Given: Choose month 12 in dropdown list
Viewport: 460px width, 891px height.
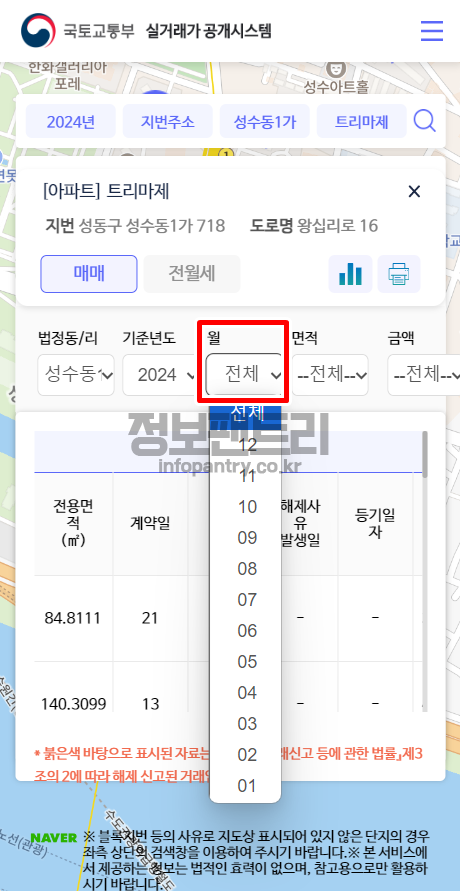Looking at the screenshot, I should pos(245,445).
